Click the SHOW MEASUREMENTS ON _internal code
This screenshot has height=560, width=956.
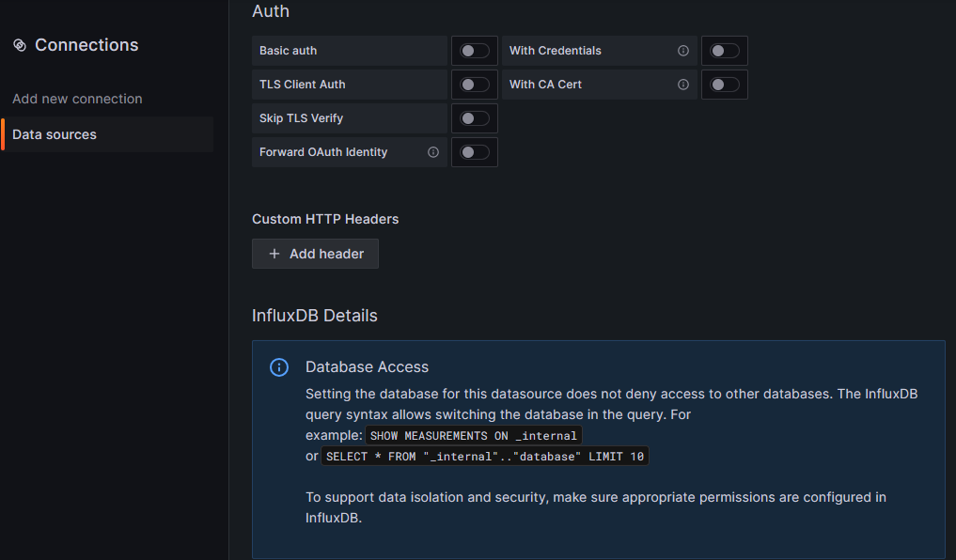(x=474, y=436)
